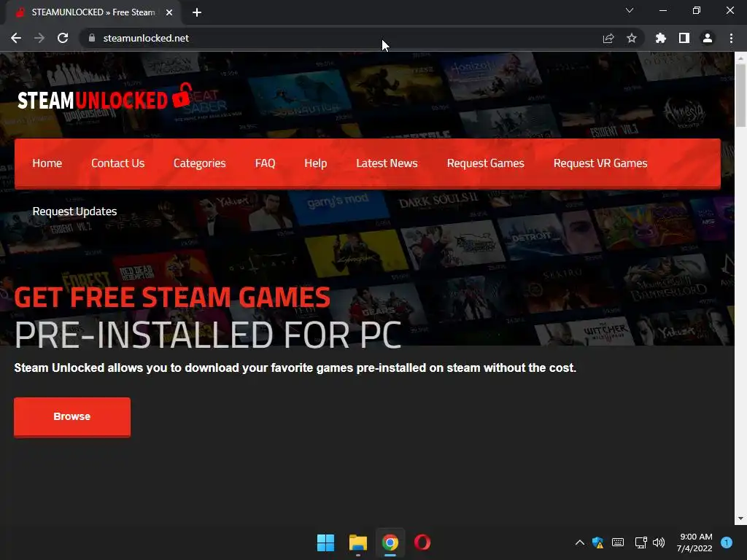This screenshot has width=747, height=560.
Task: Click the SteamUnlocked logo
Action: (105, 97)
